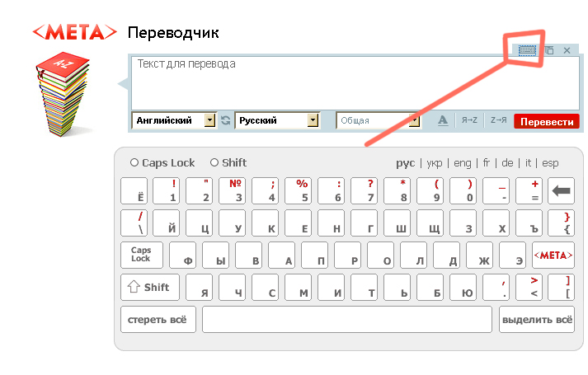Switch keyboard layout to eng
588x375 pixels.
(x=463, y=163)
